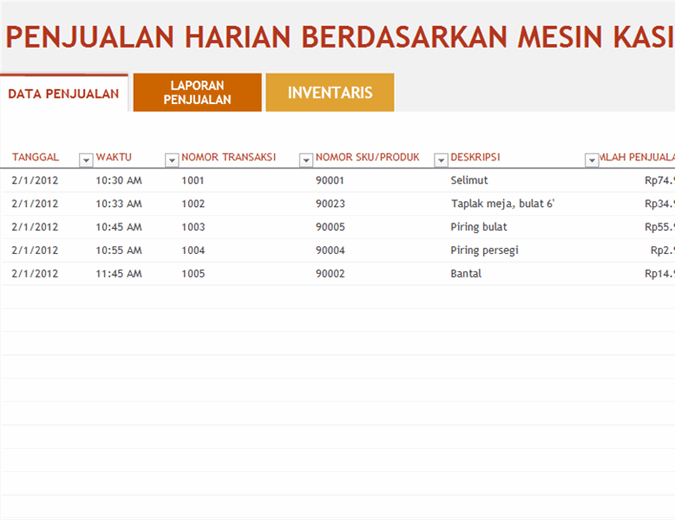
Task: Select the 10:30 AM time cell
Action: tap(118, 180)
